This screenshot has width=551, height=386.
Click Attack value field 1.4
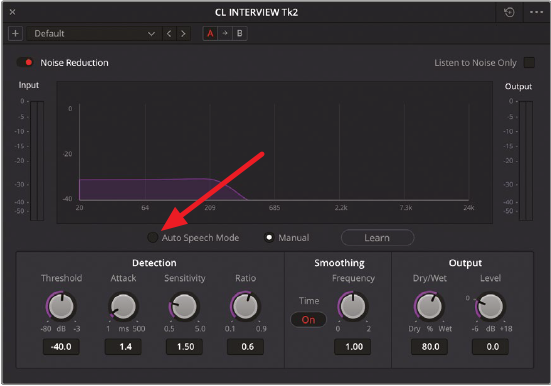click(123, 347)
